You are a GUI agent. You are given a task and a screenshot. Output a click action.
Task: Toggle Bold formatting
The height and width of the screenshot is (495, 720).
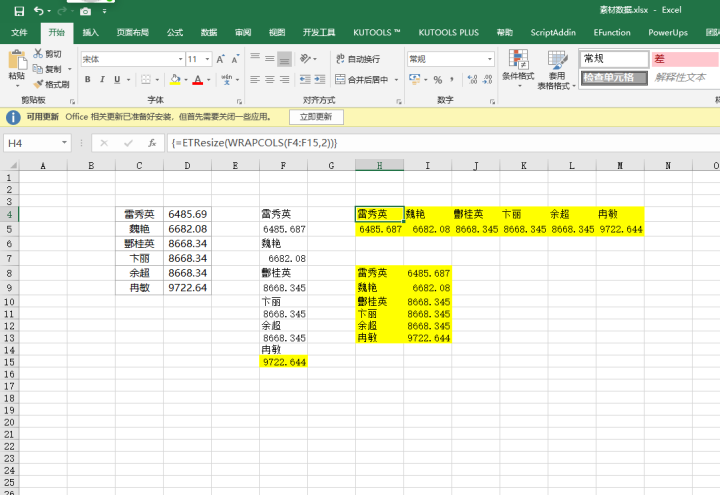(x=87, y=79)
